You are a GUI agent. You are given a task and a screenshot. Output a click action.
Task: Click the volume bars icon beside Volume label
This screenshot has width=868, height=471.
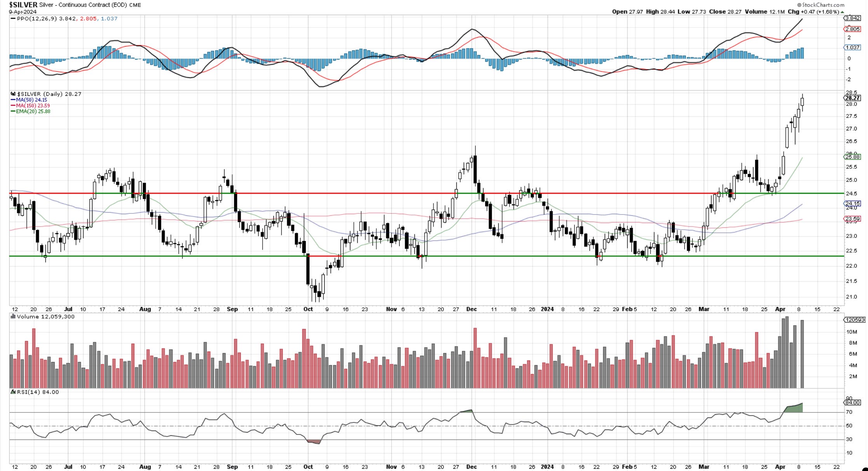[13, 317]
